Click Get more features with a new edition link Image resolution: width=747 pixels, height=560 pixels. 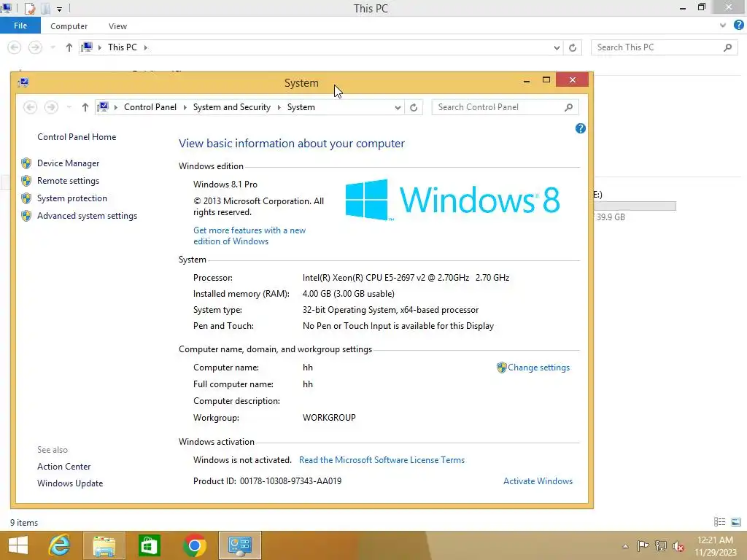(x=249, y=236)
